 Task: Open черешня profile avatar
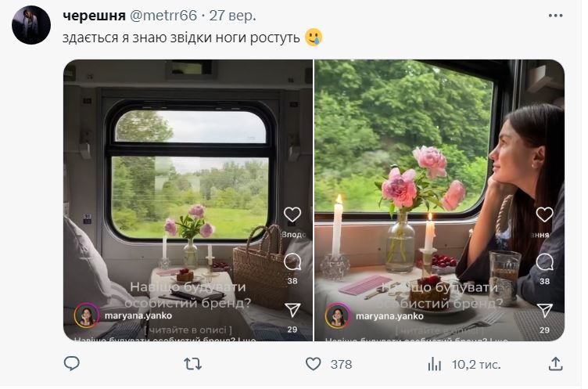31,25
